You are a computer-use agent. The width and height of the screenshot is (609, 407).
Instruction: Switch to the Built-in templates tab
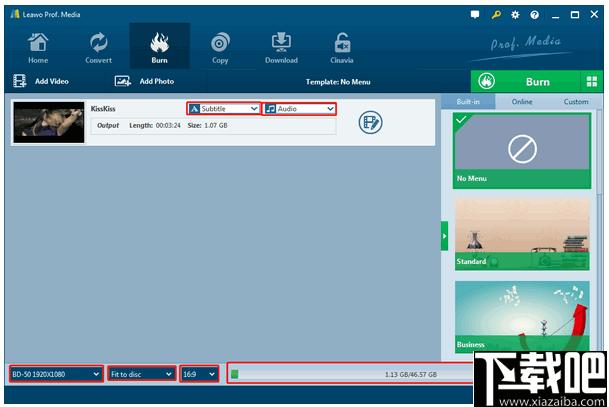click(x=468, y=102)
